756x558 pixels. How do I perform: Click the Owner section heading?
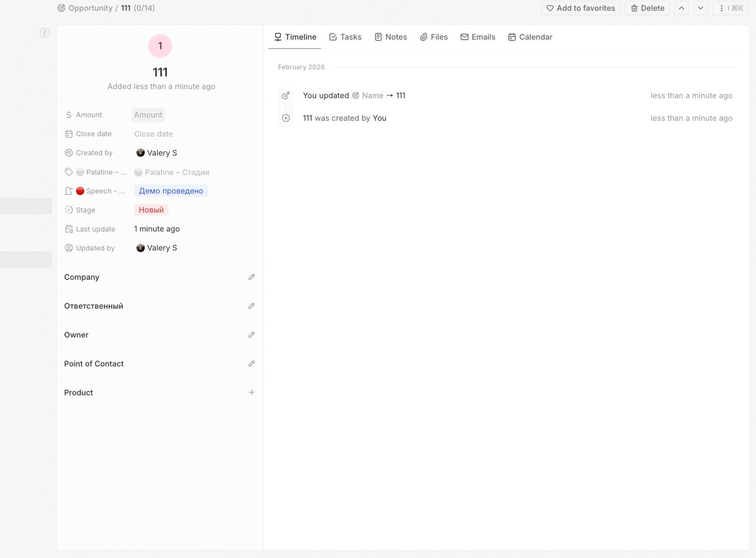point(76,335)
